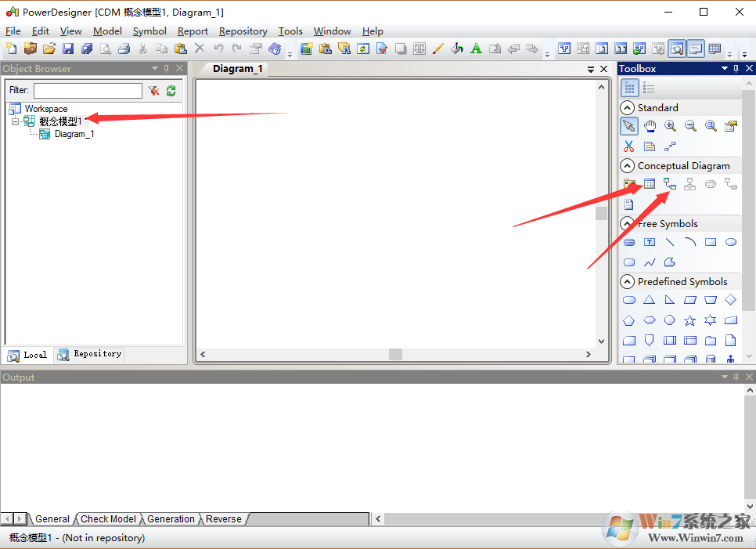Clear the Object Browser filter
The image size is (756, 549).
(x=154, y=91)
